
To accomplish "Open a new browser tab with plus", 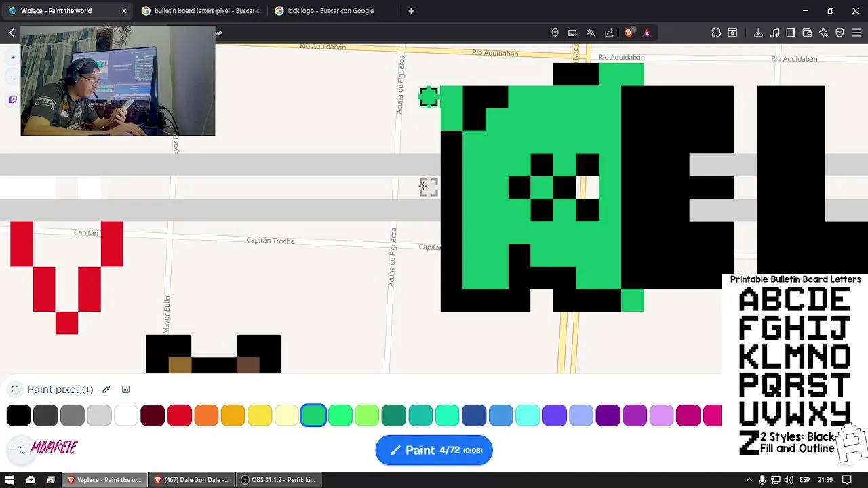I will (411, 11).
